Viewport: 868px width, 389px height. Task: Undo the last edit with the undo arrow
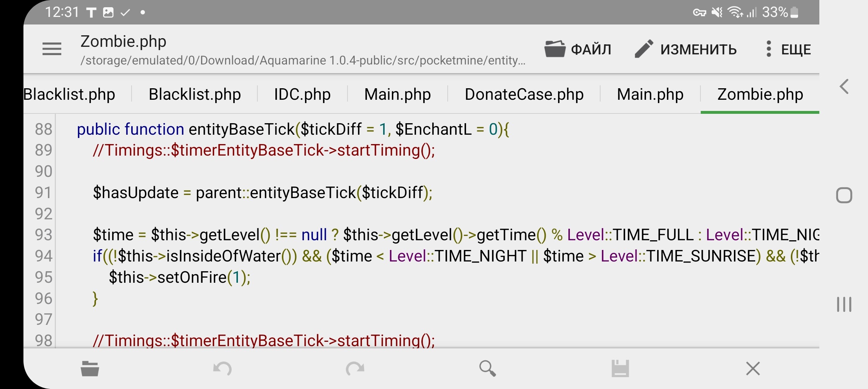pyautogui.click(x=222, y=368)
